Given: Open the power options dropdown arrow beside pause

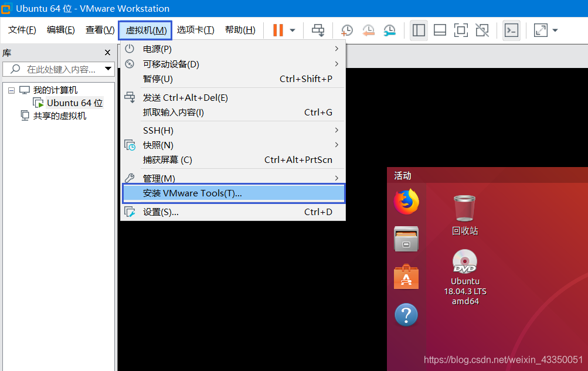Looking at the screenshot, I should pyautogui.click(x=293, y=30).
